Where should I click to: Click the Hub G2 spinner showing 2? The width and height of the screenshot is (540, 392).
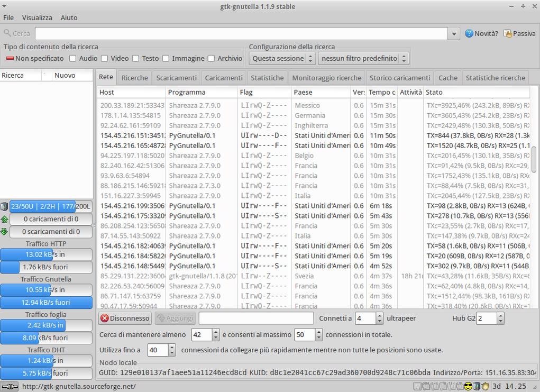click(490, 318)
